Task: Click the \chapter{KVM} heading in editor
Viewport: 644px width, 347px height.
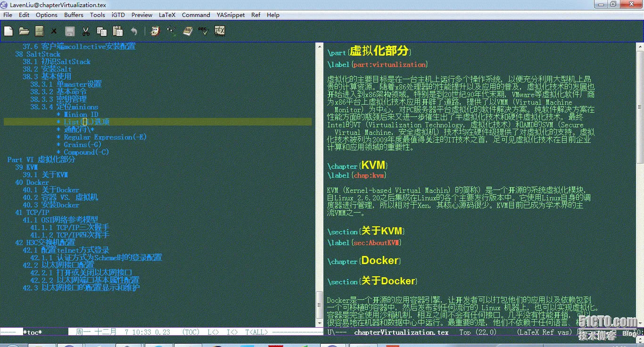Action: pyautogui.click(x=358, y=165)
